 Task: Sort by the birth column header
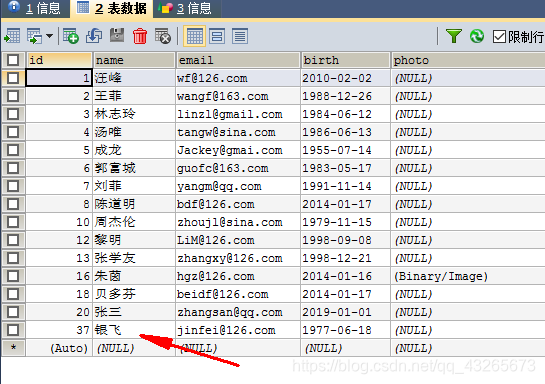(x=345, y=60)
